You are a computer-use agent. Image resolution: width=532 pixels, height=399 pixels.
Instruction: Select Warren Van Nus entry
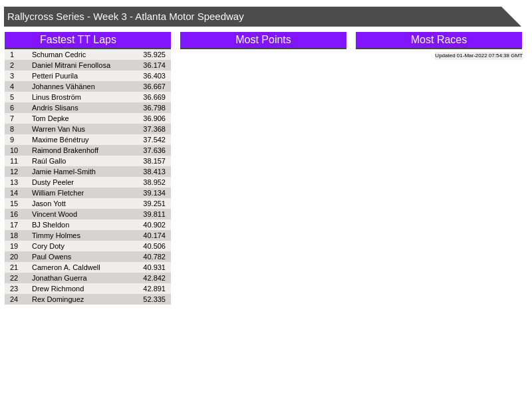click(x=59, y=129)
